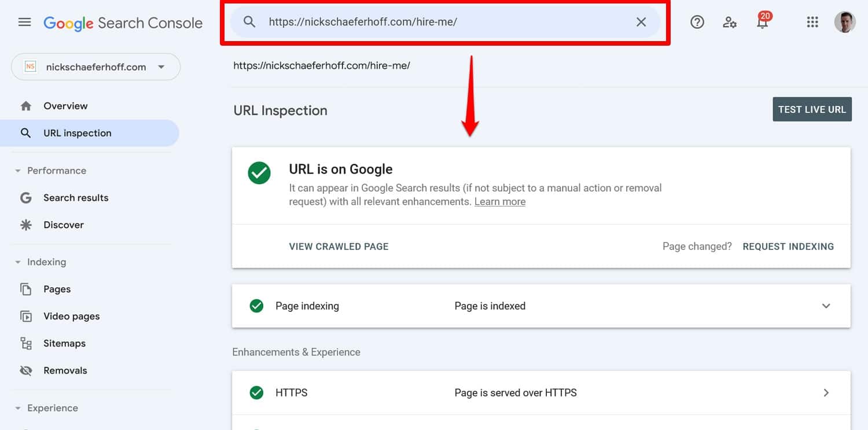Click the TEST LIVE URL button
868x430 pixels.
pyautogui.click(x=812, y=109)
